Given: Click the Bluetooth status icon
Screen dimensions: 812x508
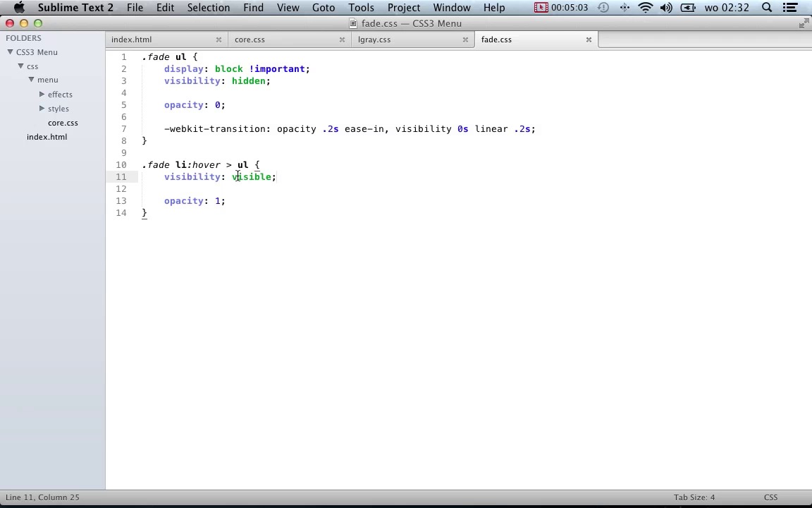Looking at the screenshot, I should click(x=625, y=7).
